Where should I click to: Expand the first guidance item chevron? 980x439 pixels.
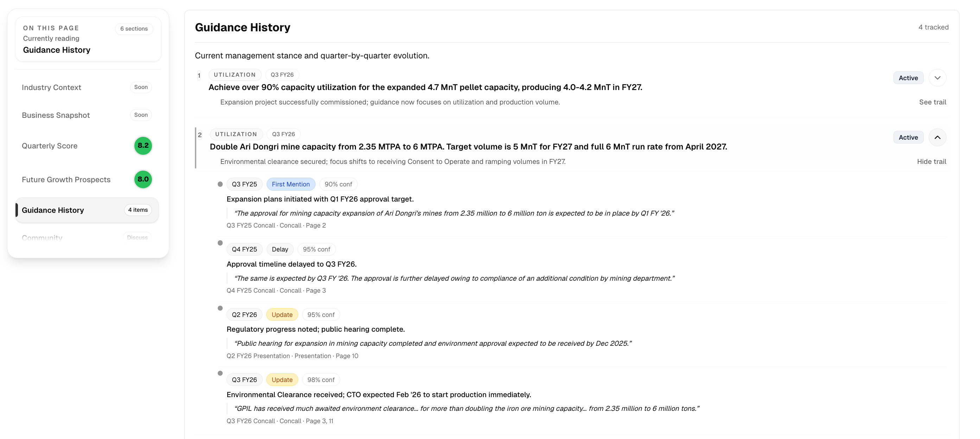click(x=937, y=78)
